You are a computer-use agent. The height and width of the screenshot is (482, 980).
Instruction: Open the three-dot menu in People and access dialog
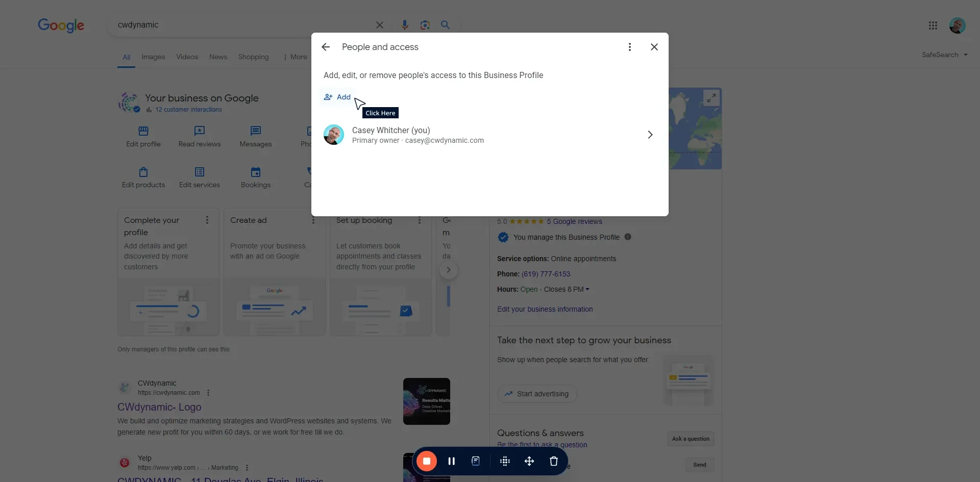629,47
